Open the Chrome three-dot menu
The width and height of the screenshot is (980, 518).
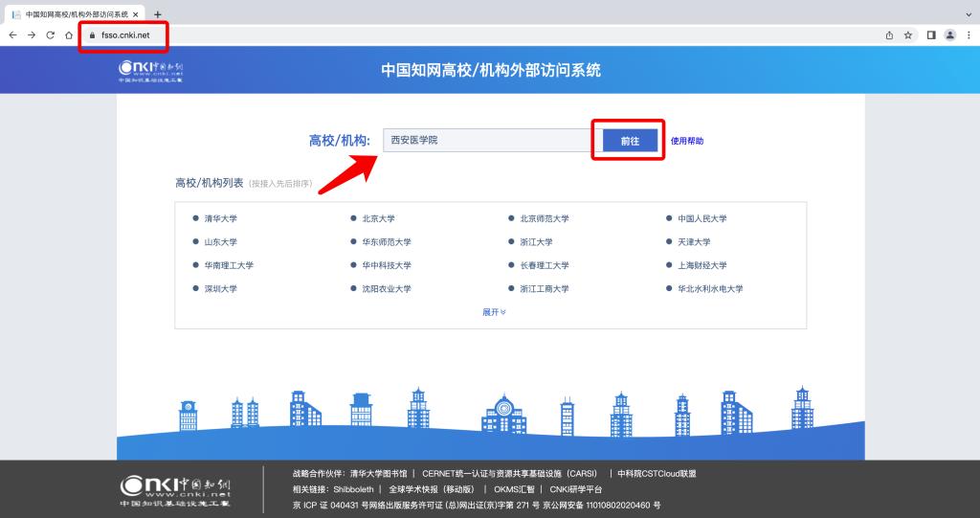969,35
